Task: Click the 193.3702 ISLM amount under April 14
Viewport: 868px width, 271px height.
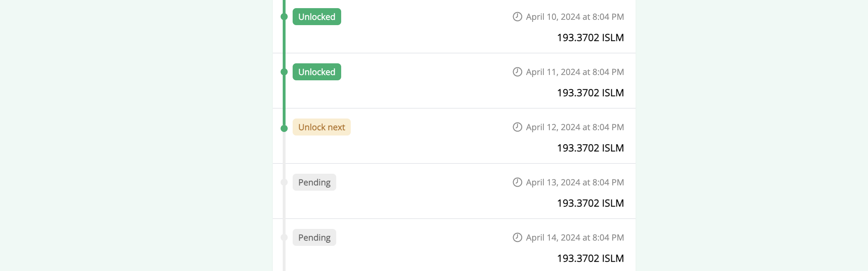Action: [590, 258]
